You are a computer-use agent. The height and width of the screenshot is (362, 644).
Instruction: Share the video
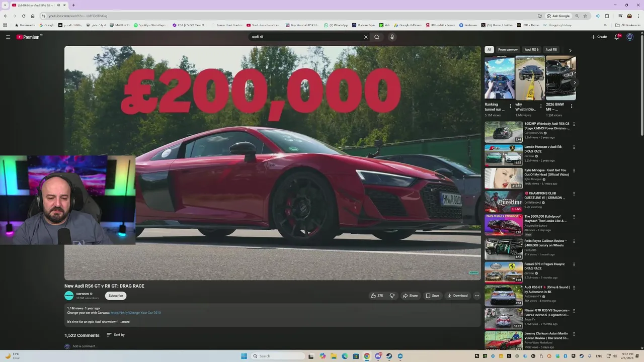point(410,296)
